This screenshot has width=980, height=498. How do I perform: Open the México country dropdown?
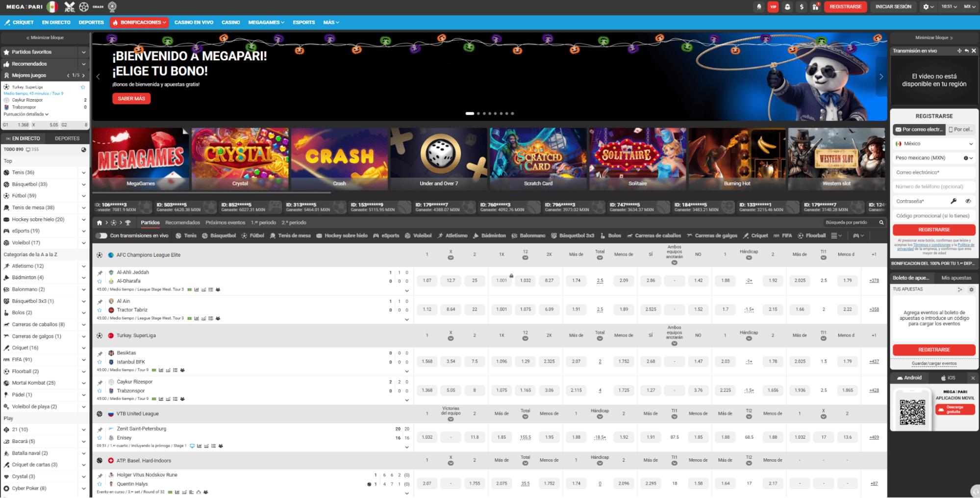pyautogui.click(x=934, y=144)
